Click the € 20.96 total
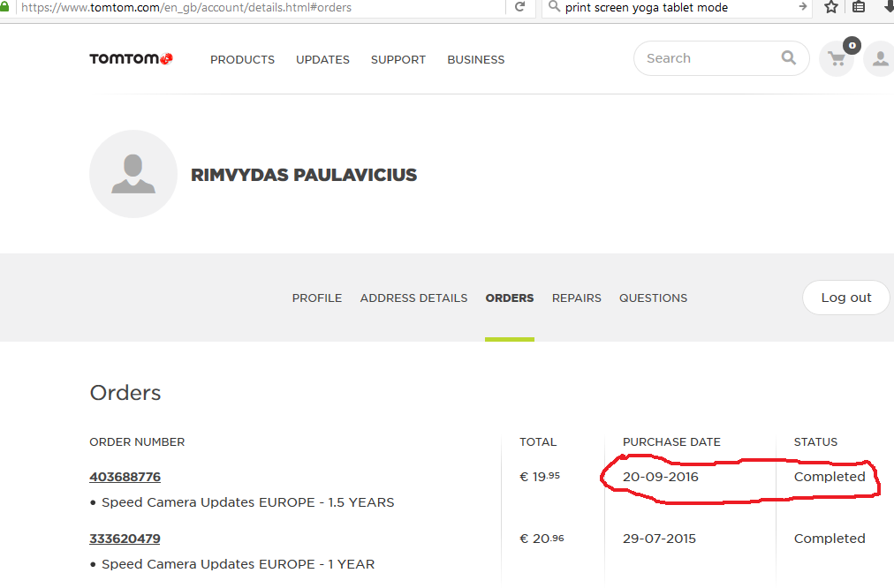Viewport: 894px width, 588px height. [542, 539]
